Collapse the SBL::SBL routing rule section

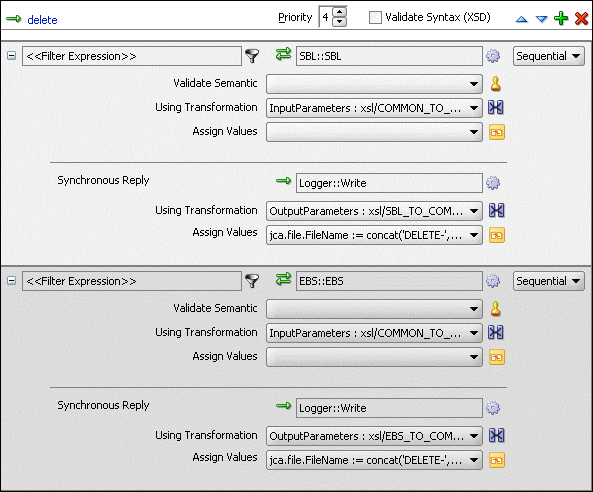(12, 56)
